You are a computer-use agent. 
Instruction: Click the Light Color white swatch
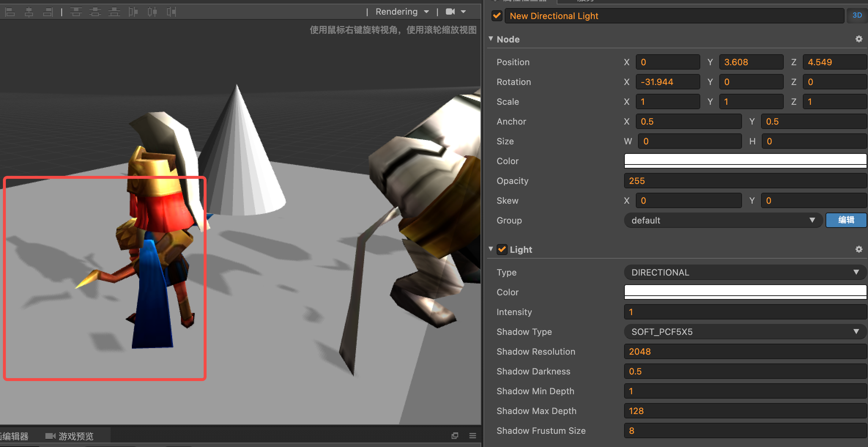click(x=745, y=292)
